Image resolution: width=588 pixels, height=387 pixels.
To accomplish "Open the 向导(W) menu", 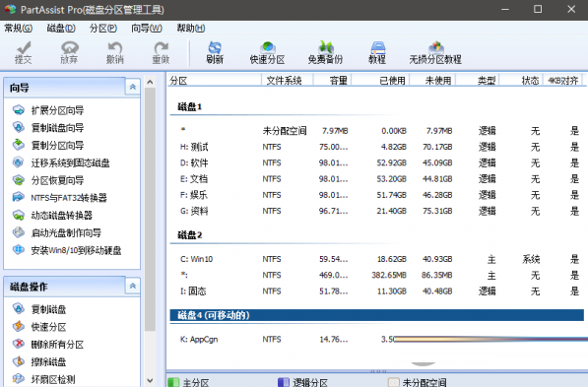I will click(x=147, y=29).
